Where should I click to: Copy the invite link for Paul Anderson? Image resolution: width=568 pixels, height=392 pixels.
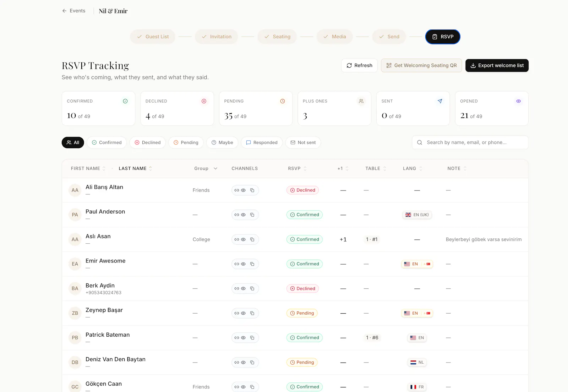(x=252, y=215)
